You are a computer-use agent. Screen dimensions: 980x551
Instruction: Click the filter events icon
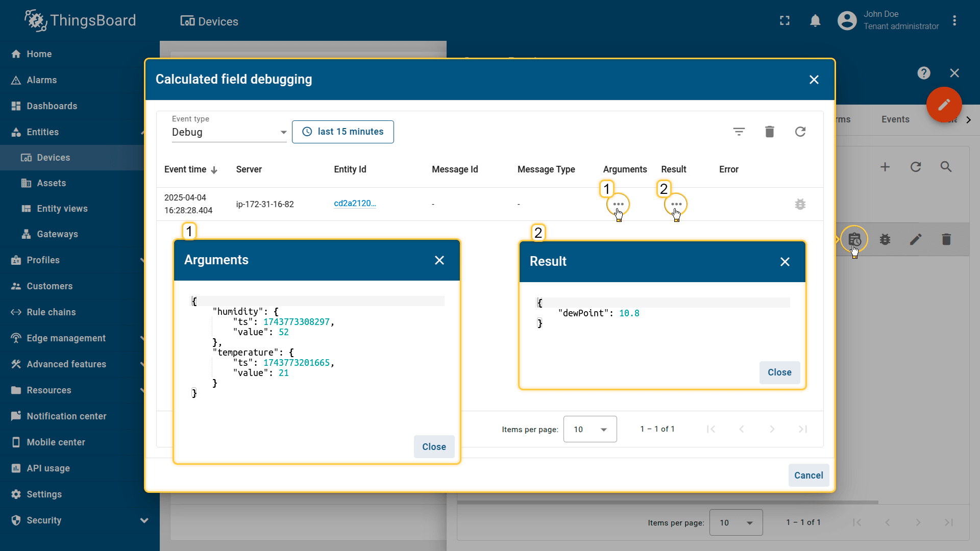pos(739,132)
